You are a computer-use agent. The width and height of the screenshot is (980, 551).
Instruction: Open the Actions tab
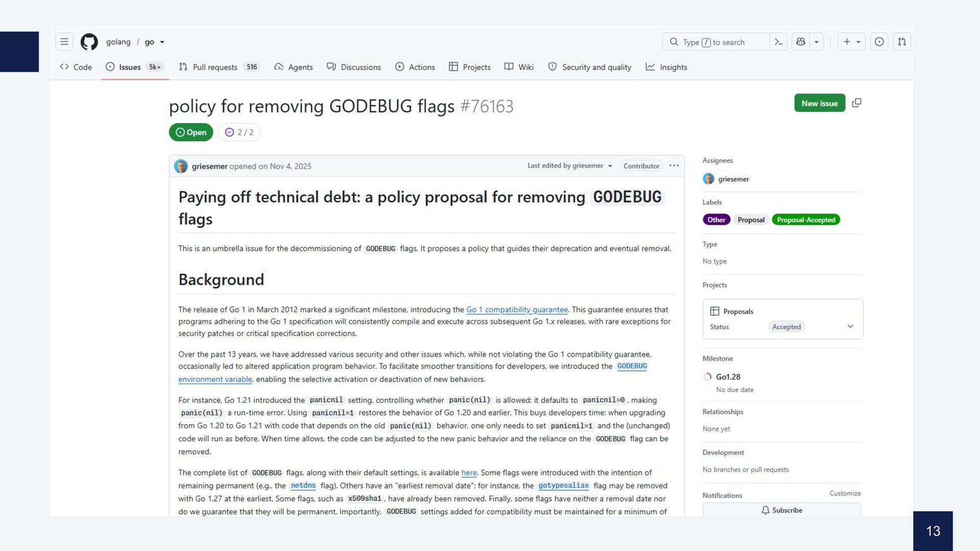pos(415,67)
